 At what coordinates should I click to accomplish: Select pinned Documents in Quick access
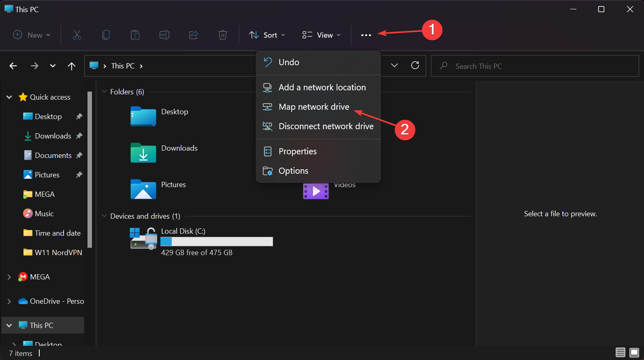(x=53, y=156)
